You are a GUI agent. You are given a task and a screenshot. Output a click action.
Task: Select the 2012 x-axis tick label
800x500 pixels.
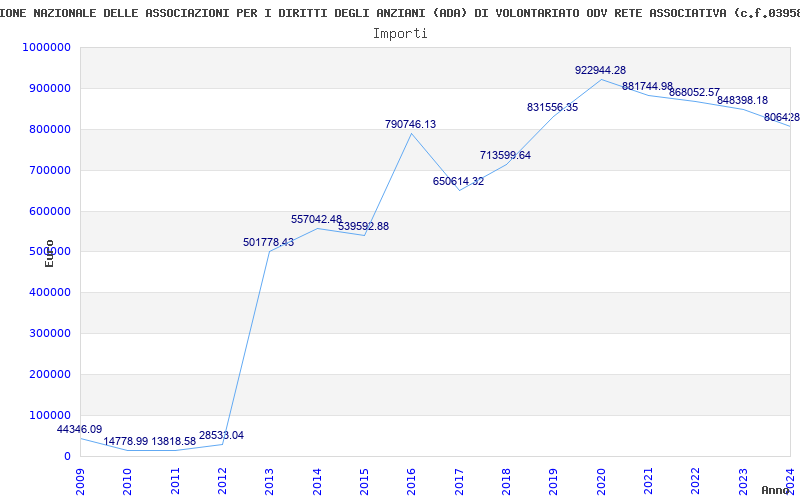[222, 482]
